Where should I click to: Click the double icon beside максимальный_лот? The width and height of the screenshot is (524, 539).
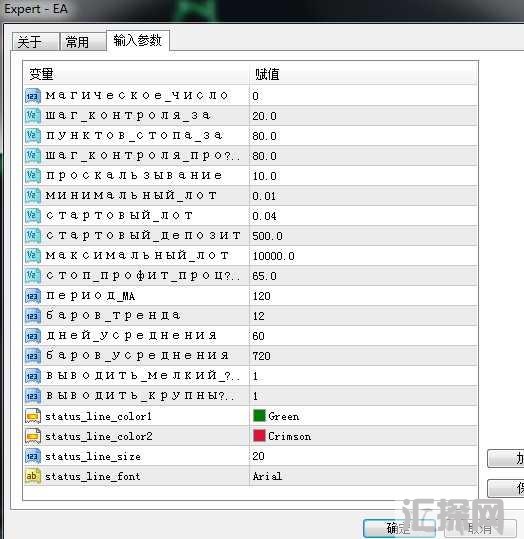33,255
